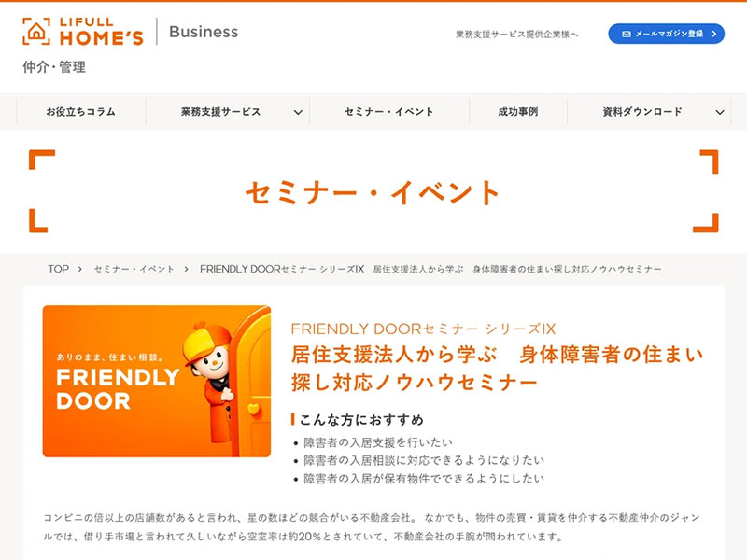
Task: Click the Business logo text
Action: pyautogui.click(x=204, y=32)
